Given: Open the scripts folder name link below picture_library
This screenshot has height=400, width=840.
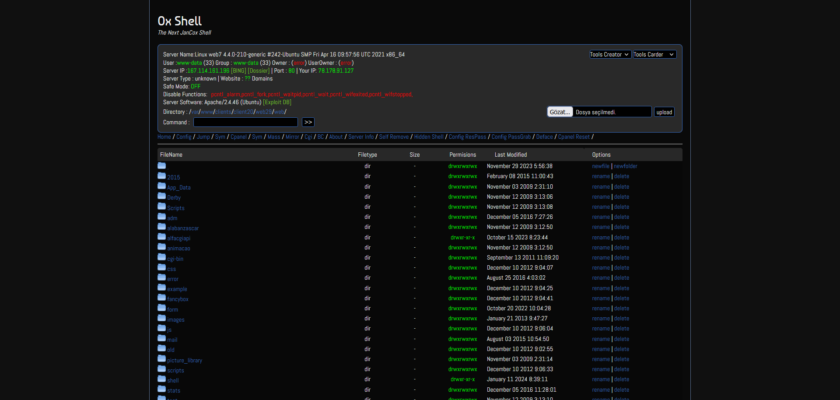Looking at the screenshot, I should tap(175, 371).
